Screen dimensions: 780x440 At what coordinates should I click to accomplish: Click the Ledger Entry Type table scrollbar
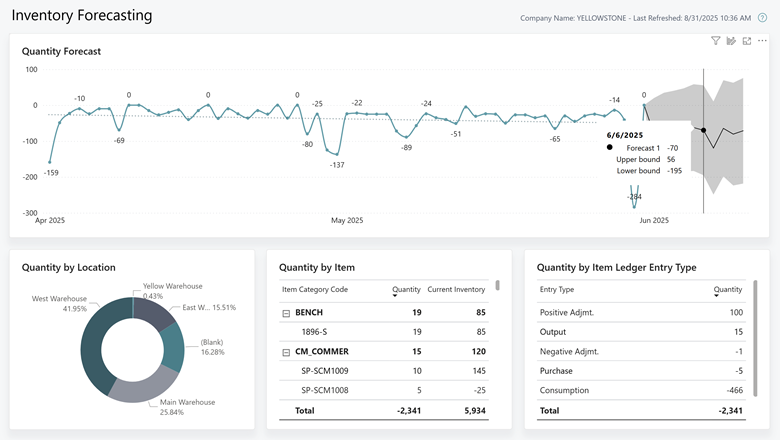coord(754,320)
